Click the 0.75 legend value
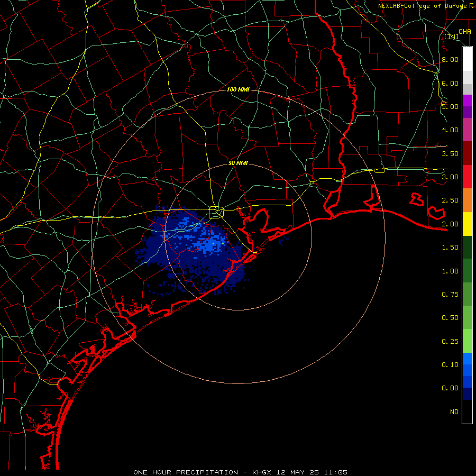Image resolution: width=476 pixels, height=476 pixels. pos(450,295)
